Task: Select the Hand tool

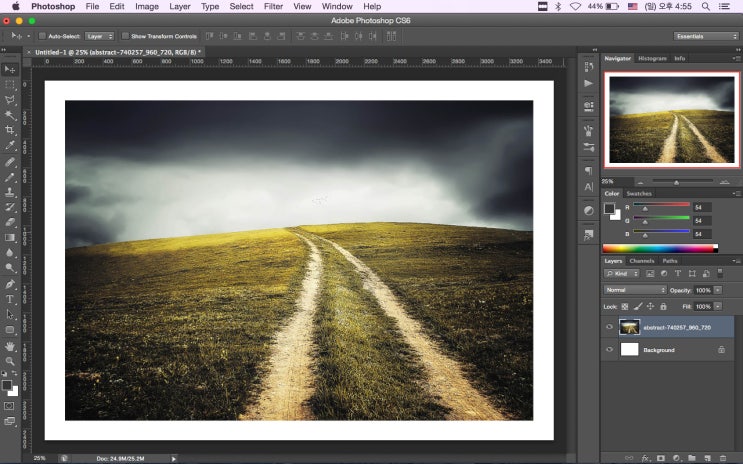Action: [x=10, y=345]
